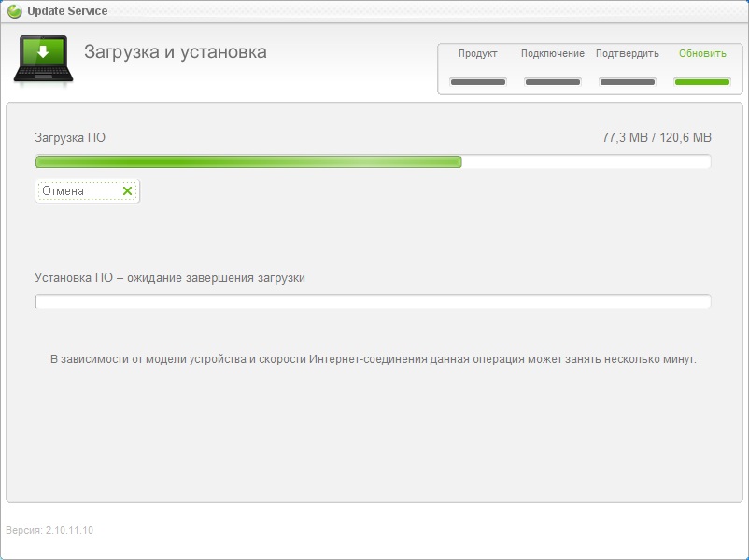Click the Версия: 2.10.11.10 text
749x560 pixels.
pyautogui.click(x=49, y=530)
